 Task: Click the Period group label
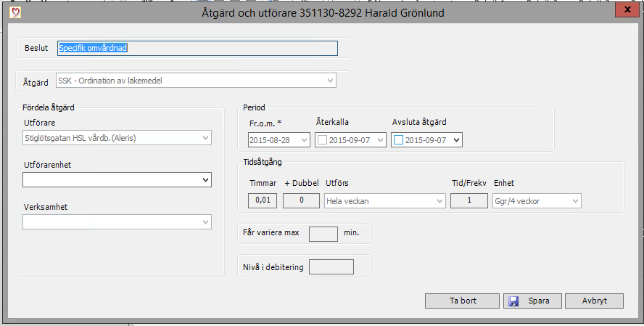click(x=254, y=107)
